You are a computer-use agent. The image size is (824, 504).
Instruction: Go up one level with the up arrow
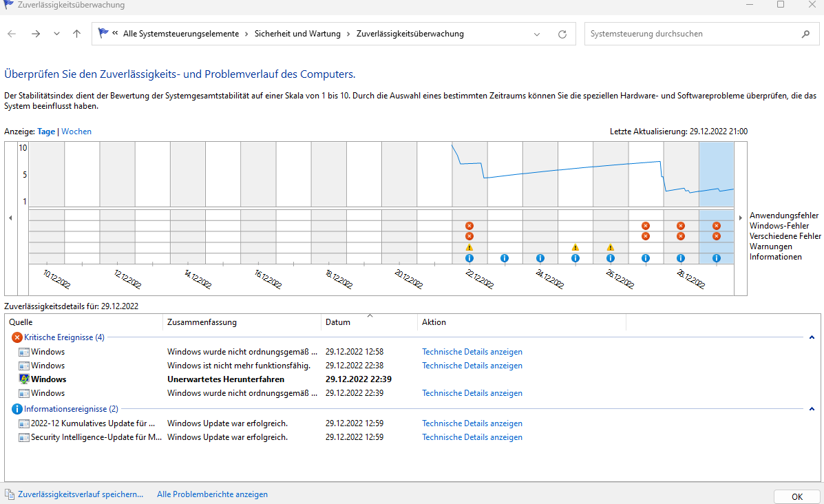click(76, 34)
